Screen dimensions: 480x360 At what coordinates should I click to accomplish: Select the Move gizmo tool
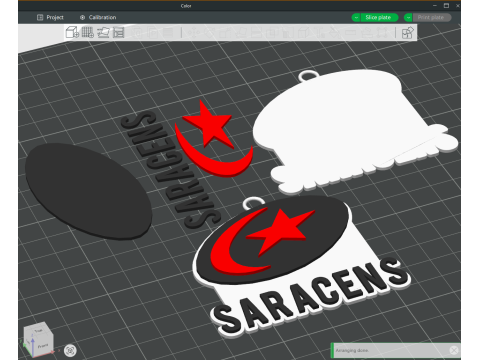194,33
